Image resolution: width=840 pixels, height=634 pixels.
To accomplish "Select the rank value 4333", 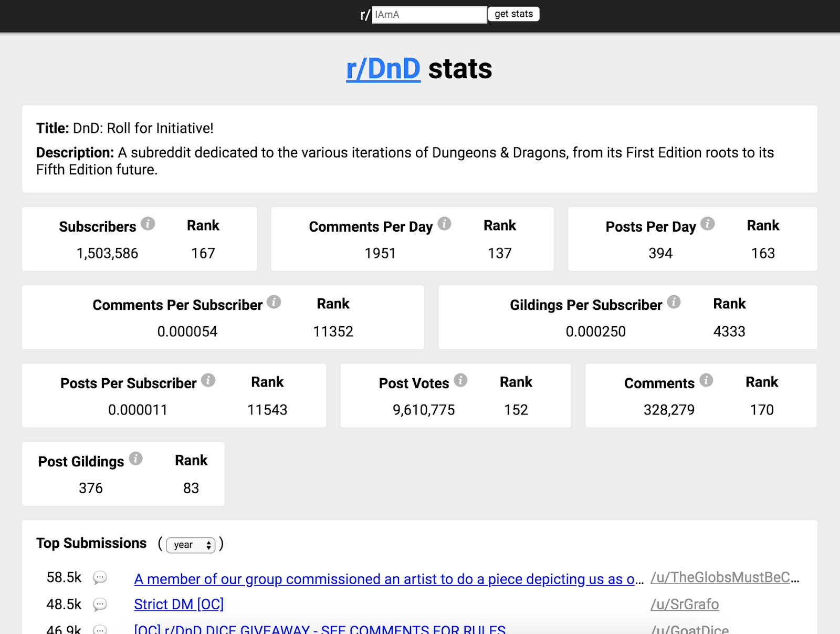I will [729, 331].
